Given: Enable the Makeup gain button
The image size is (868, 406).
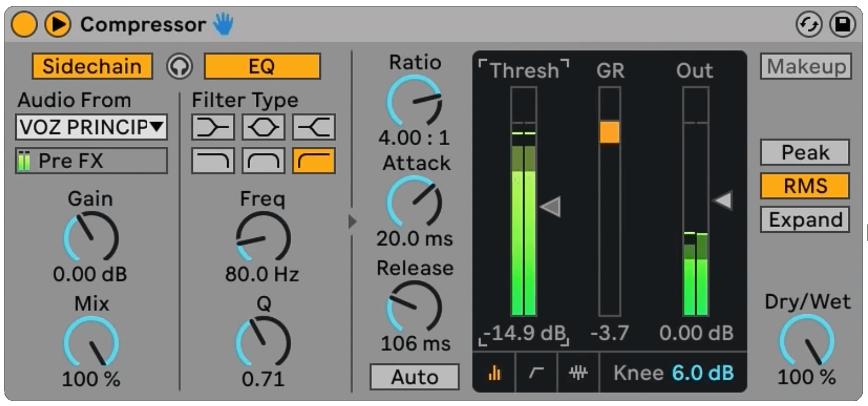Looking at the screenshot, I should click(806, 66).
